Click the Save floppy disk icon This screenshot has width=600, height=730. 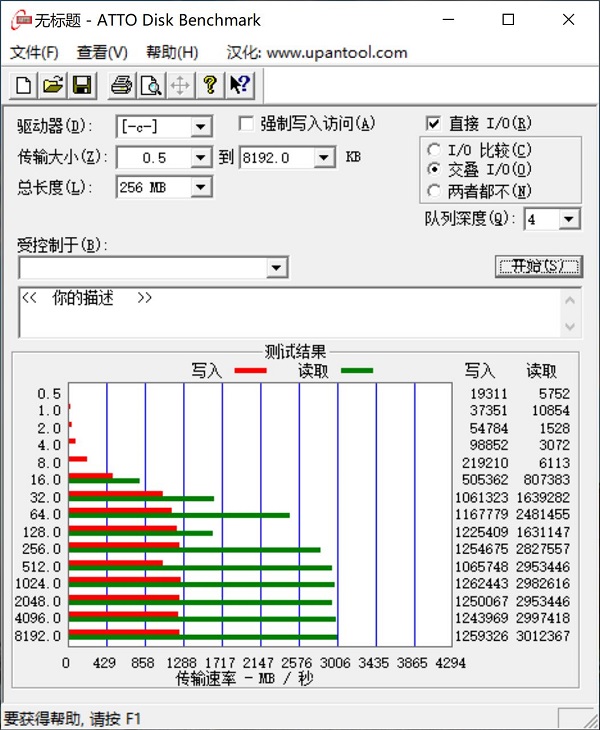pyautogui.click(x=82, y=85)
